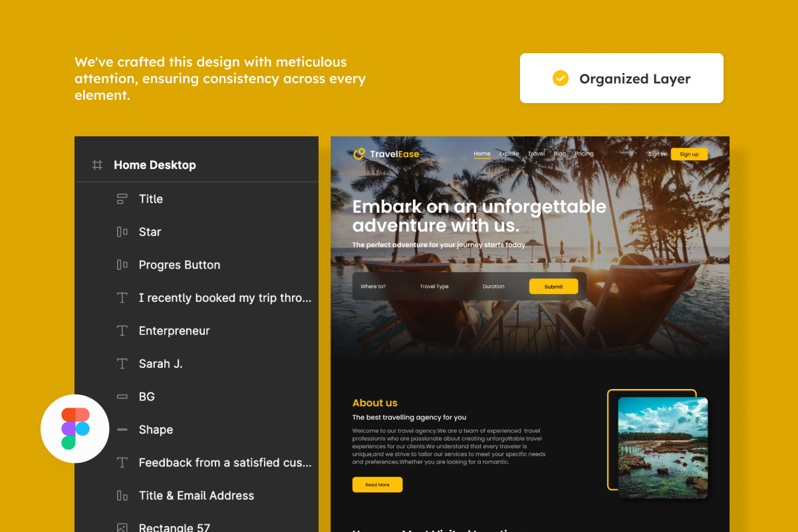Click the Organized Layer checkmark icon
This screenshot has width=798, height=532.
coord(561,78)
